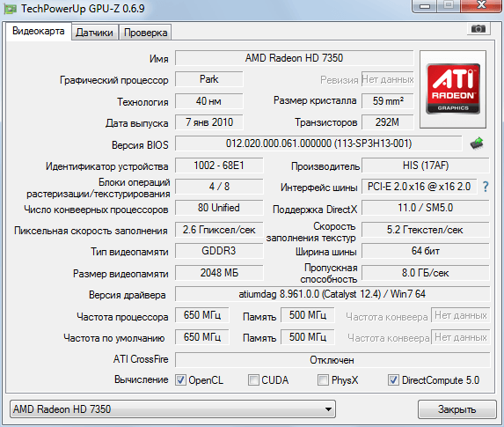Click the Park GPU field
This screenshot has width=504, height=427.
coord(209,79)
